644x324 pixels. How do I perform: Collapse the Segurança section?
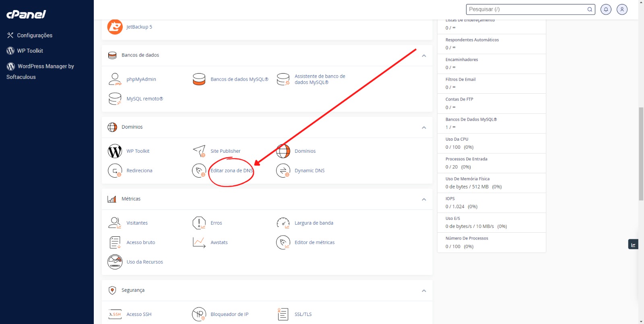point(424,291)
